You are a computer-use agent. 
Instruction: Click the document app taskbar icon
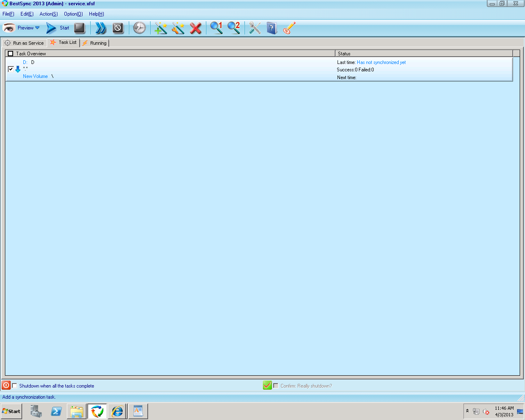pyautogui.click(x=138, y=411)
